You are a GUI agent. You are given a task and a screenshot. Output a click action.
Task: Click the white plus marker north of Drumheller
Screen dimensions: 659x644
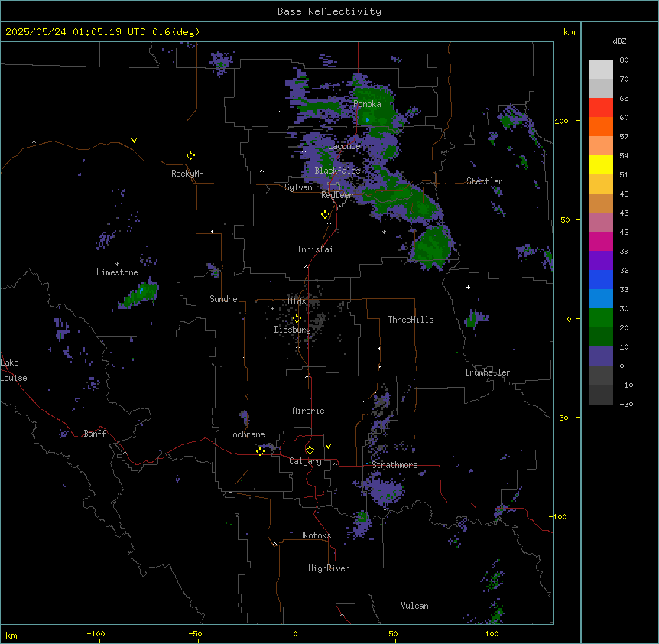coord(468,287)
